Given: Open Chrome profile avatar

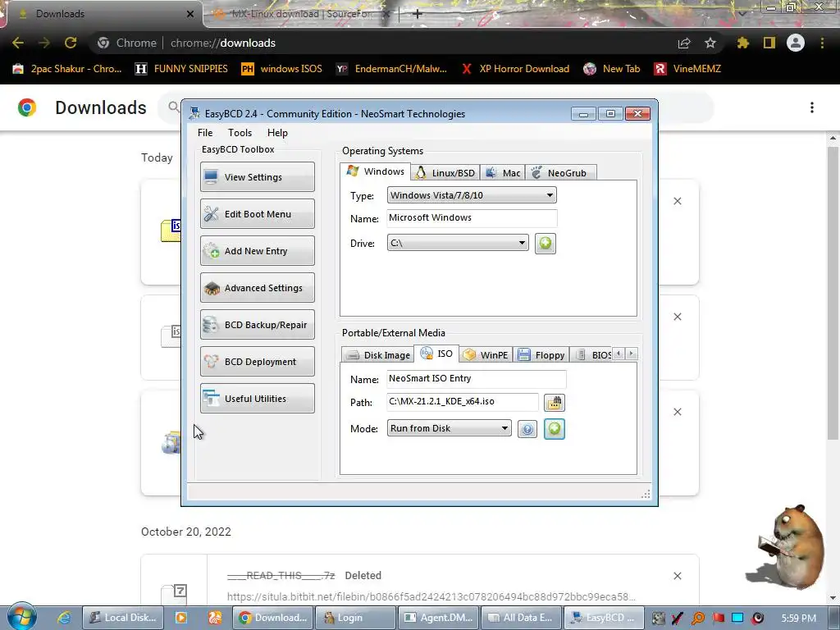Looking at the screenshot, I should [796, 43].
